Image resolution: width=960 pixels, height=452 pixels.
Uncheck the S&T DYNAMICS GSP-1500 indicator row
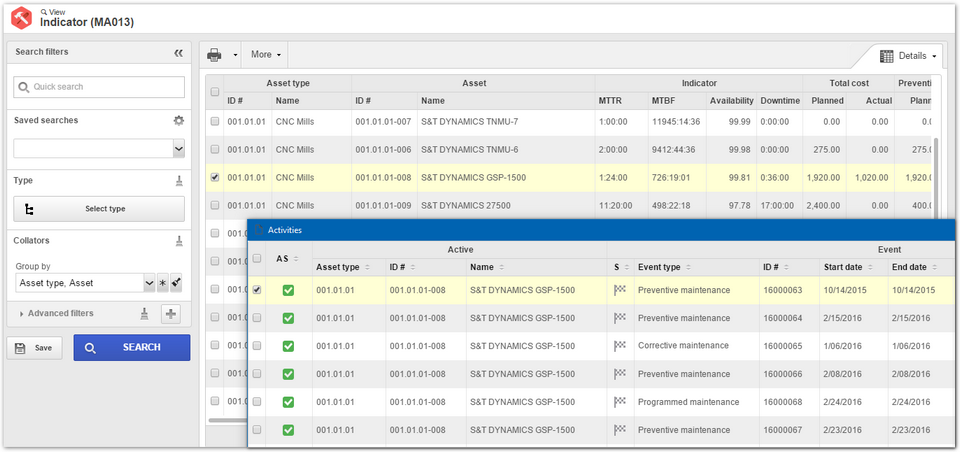click(x=214, y=177)
